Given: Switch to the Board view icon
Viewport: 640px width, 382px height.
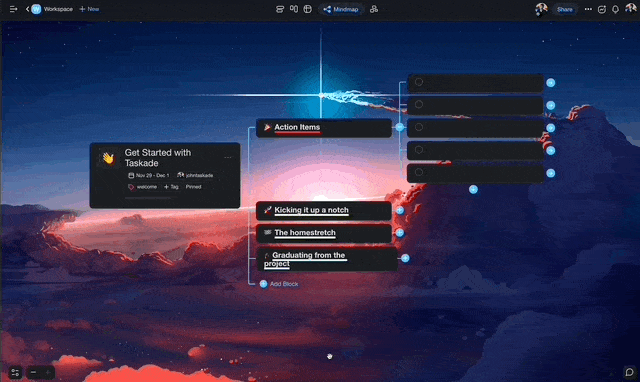Looking at the screenshot, I should (x=294, y=9).
